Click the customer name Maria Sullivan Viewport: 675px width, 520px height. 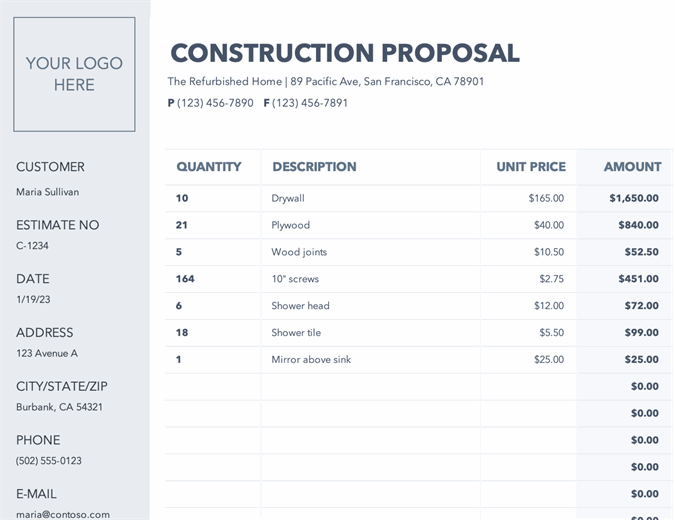coord(48,192)
